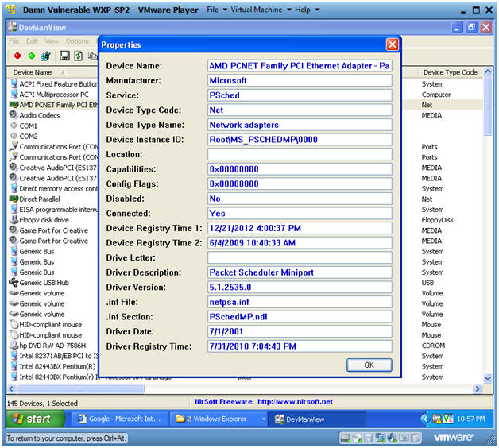The height and width of the screenshot is (448, 499).
Task: Click the Save floppy disk toolbar icon
Action: click(x=64, y=56)
